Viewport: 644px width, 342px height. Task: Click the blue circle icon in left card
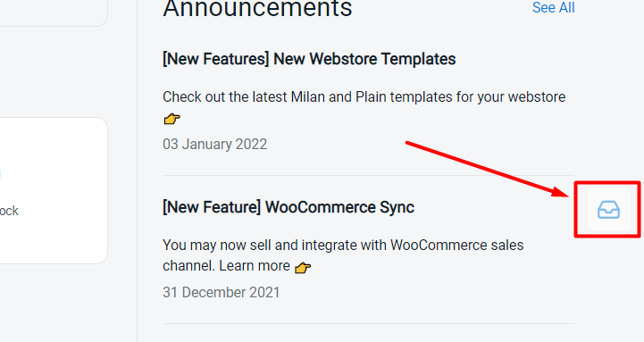0,174
